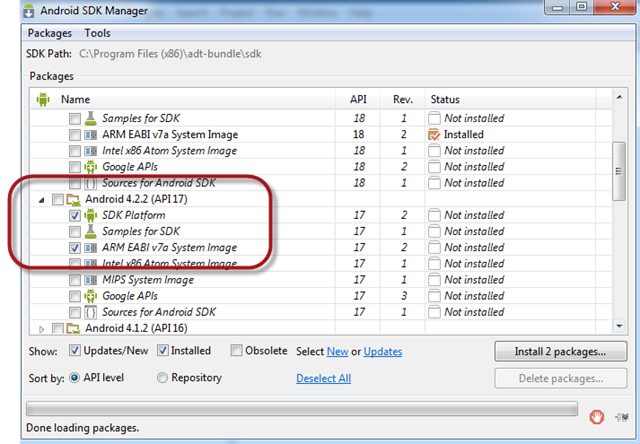Screen dimensions: 640x444
Task: Select the Android 4.1.2 (API 16) row label
Action: click(x=136, y=329)
